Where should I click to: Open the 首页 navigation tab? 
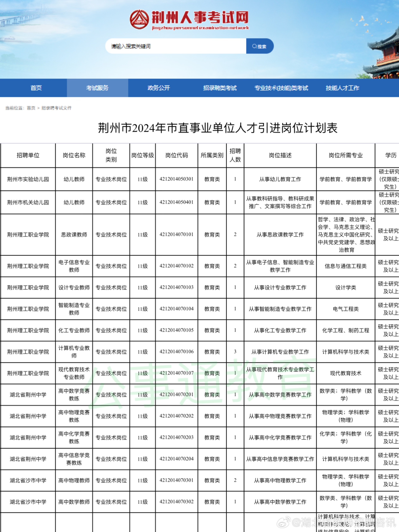click(36, 88)
